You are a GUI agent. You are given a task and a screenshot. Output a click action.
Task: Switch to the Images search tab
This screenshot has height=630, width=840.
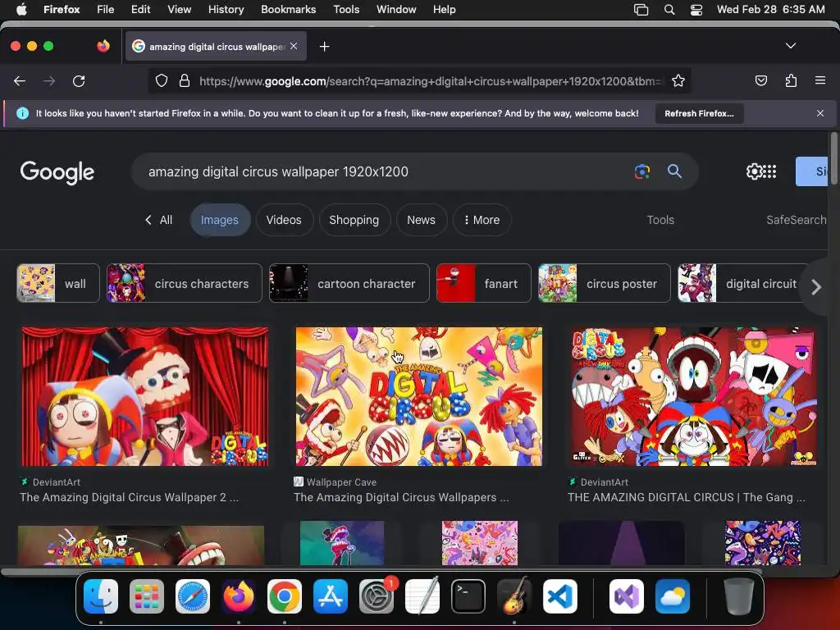tap(220, 220)
